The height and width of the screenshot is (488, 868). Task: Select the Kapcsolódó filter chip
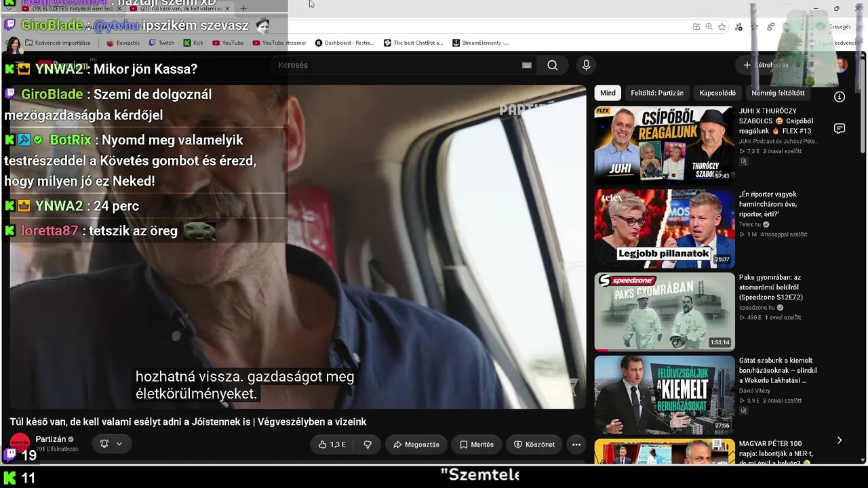(x=717, y=93)
